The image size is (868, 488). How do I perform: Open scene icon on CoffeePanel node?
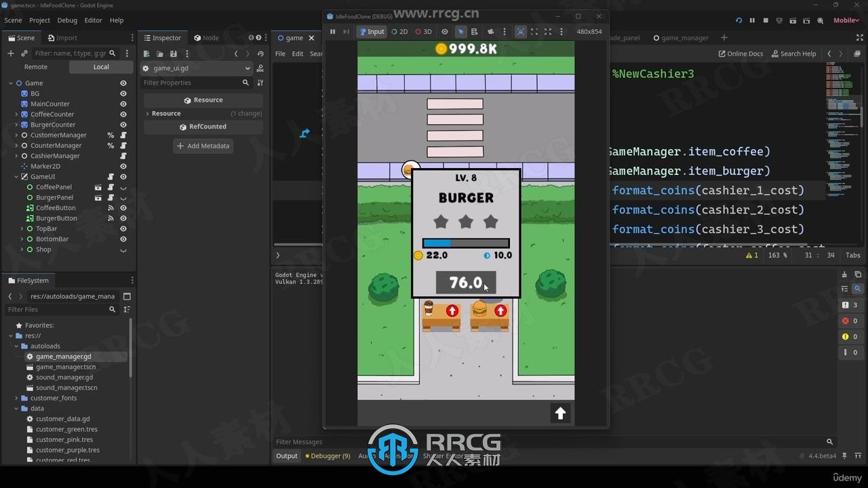(98, 187)
